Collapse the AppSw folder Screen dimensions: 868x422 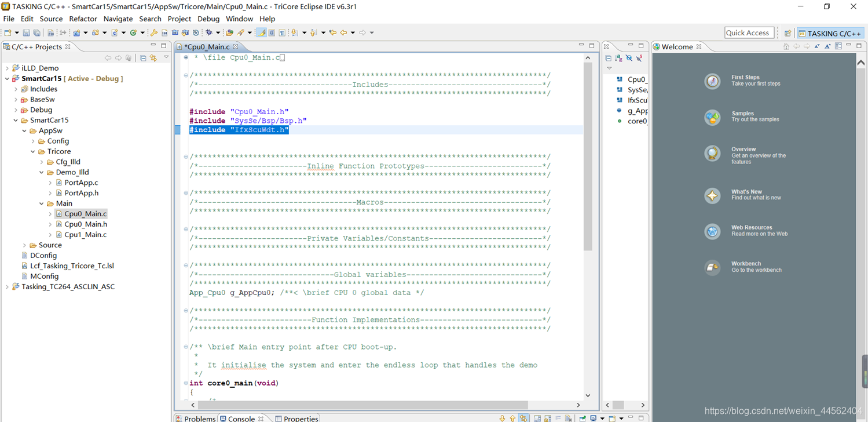pyautogui.click(x=24, y=130)
